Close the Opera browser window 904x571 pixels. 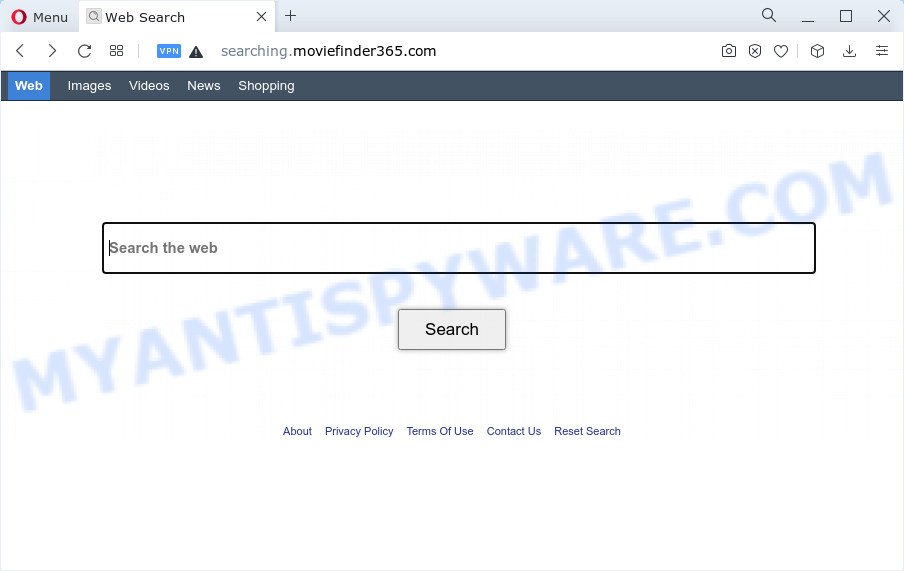tap(884, 16)
